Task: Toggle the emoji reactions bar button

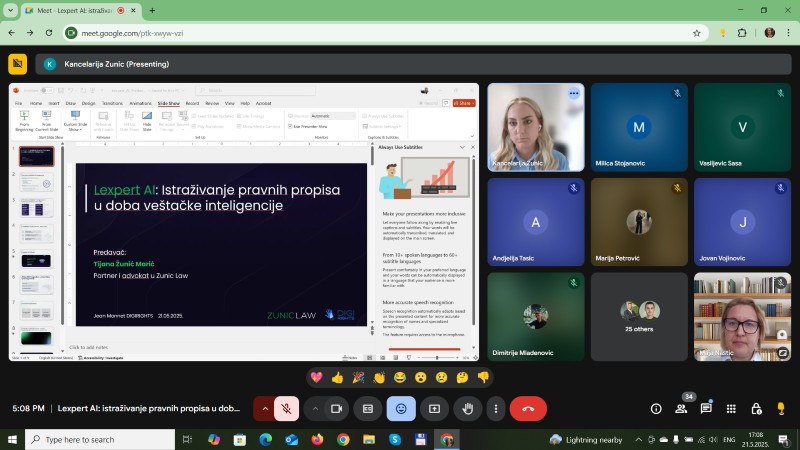Action: pos(401,409)
